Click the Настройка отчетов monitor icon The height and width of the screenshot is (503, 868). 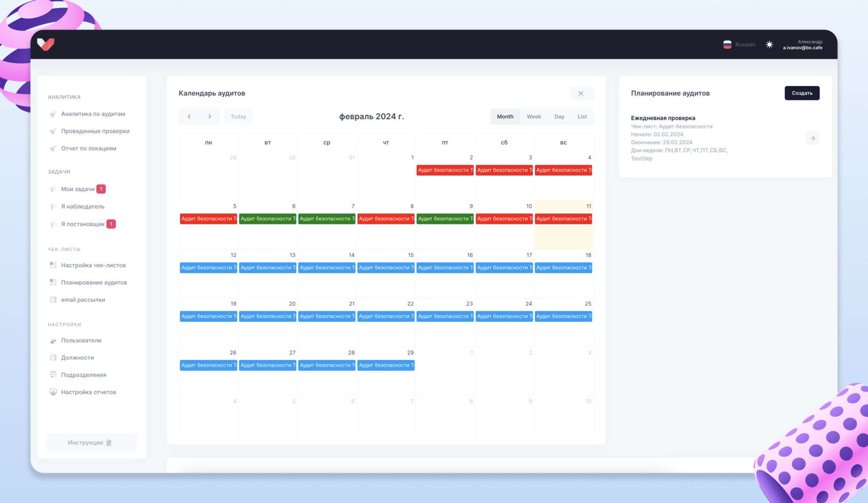(x=53, y=392)
